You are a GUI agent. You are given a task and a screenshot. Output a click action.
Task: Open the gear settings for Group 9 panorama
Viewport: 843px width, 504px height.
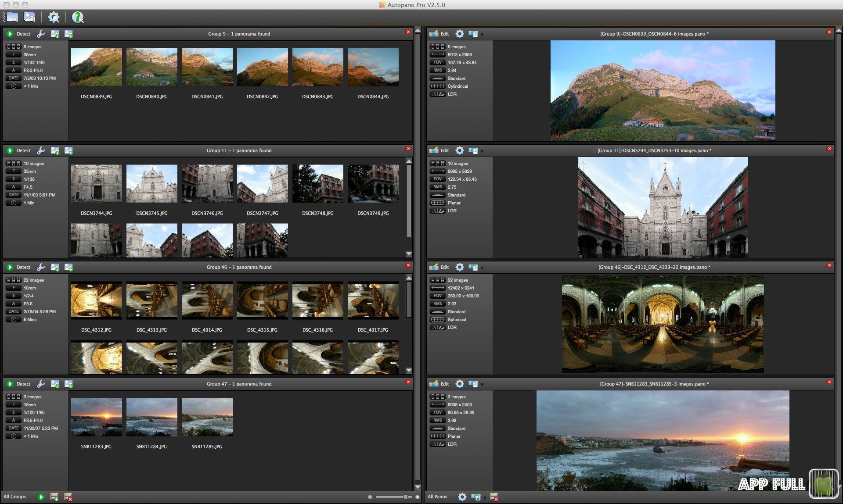[x=460, y=34]
